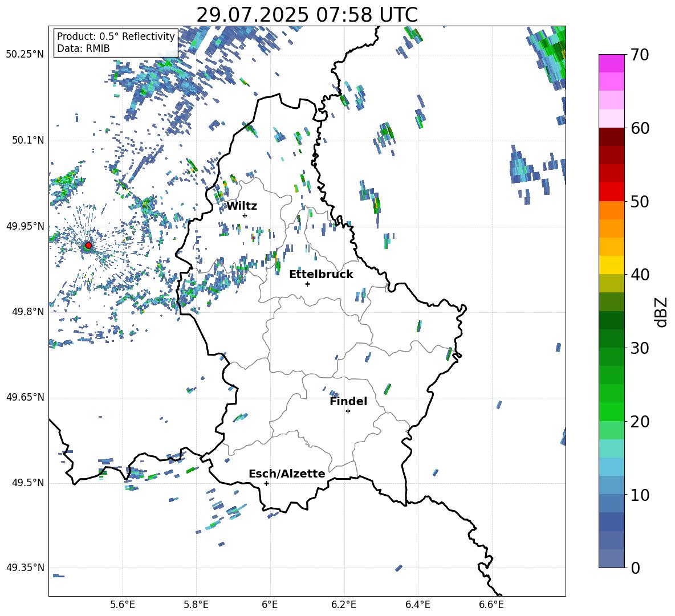Screen dimensions: 675x616
Task: Click the 60 tick label on colorbar
Action: coord(639,128)
